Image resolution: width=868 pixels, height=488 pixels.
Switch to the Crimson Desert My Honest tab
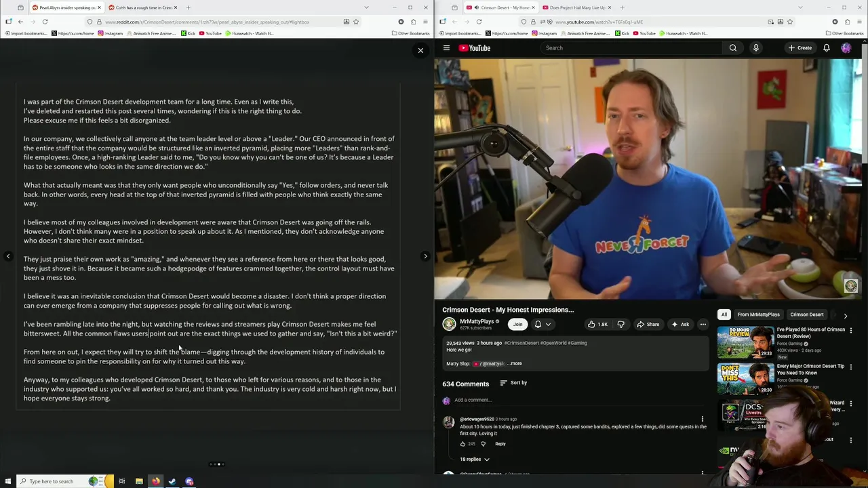(502, 7)
